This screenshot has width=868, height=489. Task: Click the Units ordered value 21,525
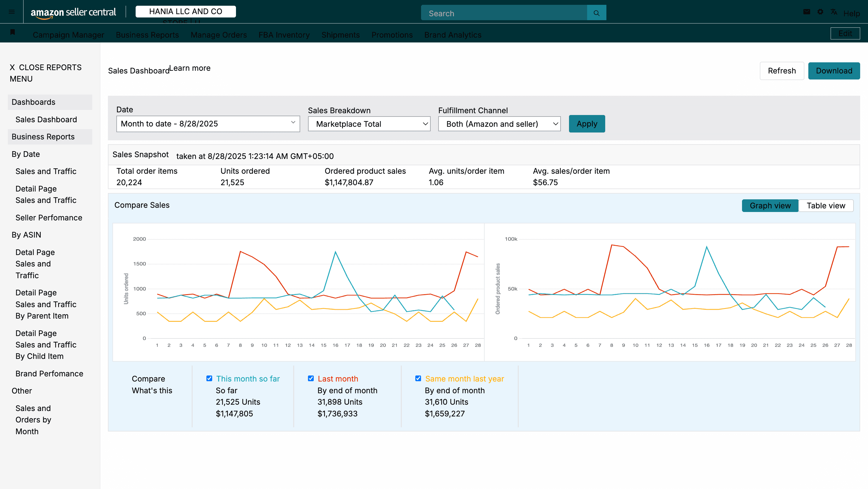pos(232,182)
